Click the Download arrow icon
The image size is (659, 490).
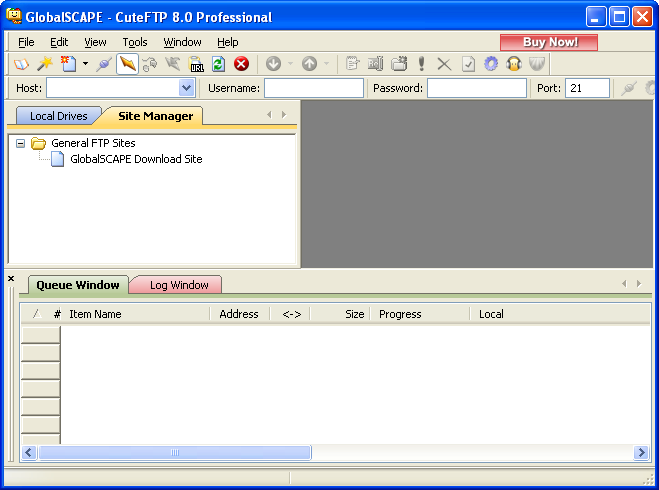click(274, 64)
